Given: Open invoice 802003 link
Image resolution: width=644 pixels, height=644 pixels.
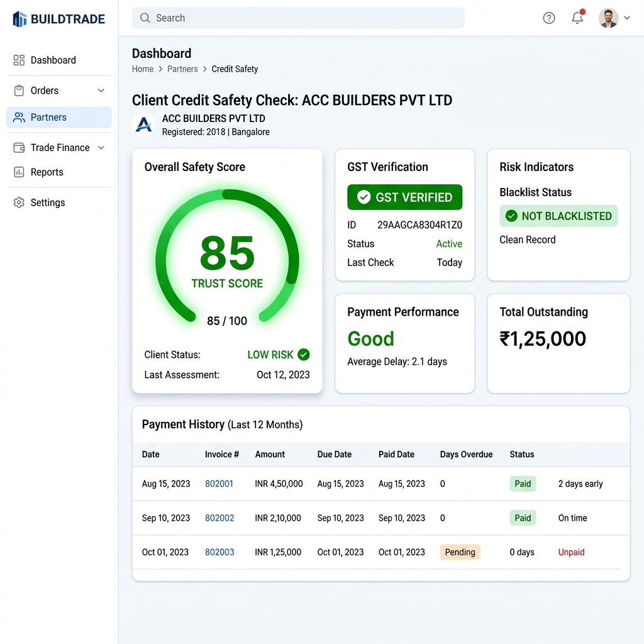Looking at the screenshot, I should (219, 552).
